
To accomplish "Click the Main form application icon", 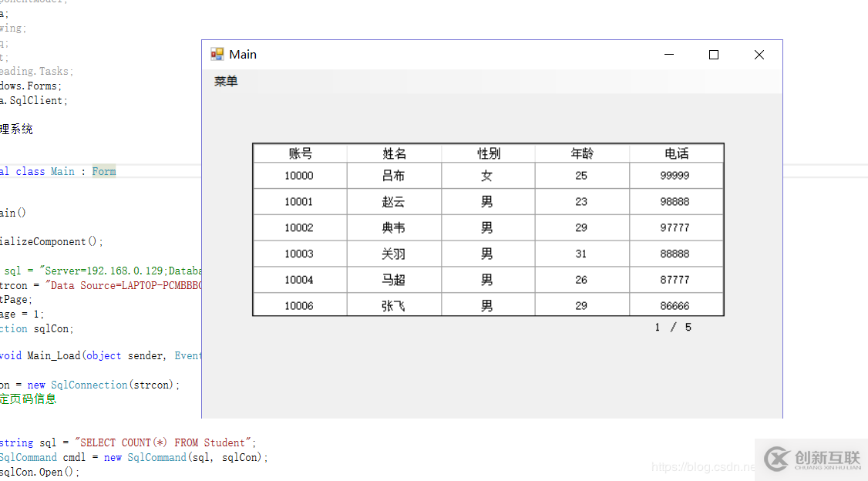I will point(217,54).
